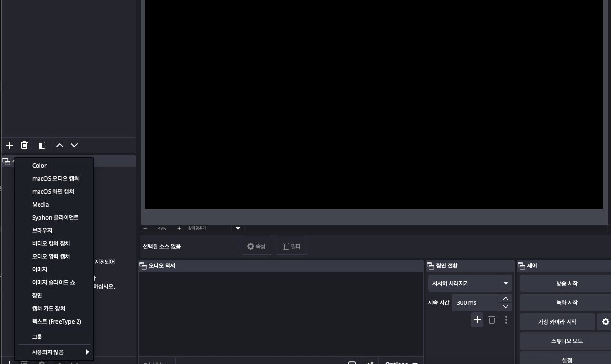Image resolution: width=611 pixels, height=364 pixels.
Task: Choose Color from the source menu
Action: click(54, 165)
